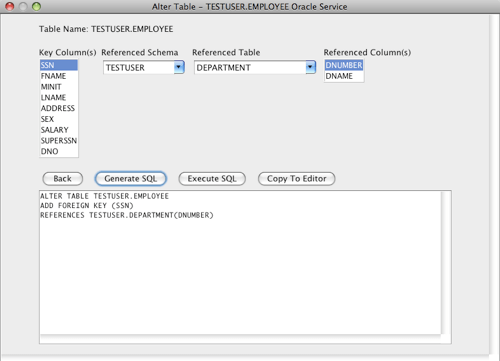Image resolution: width=500 pixels, height=361 pixels.
Task: Click the SQL area vertical scrollbar
Action: click(446, 263)
